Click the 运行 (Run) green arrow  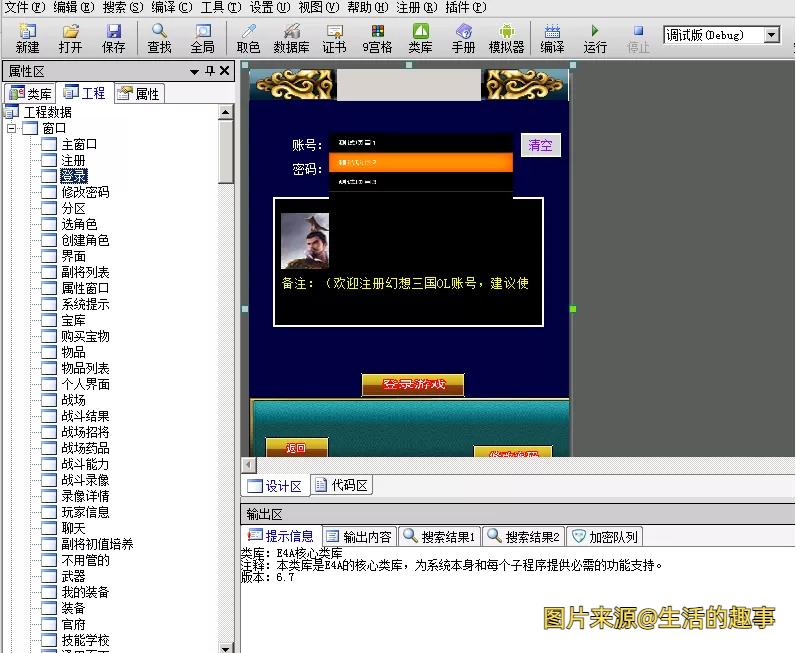[x=595, y=38]
